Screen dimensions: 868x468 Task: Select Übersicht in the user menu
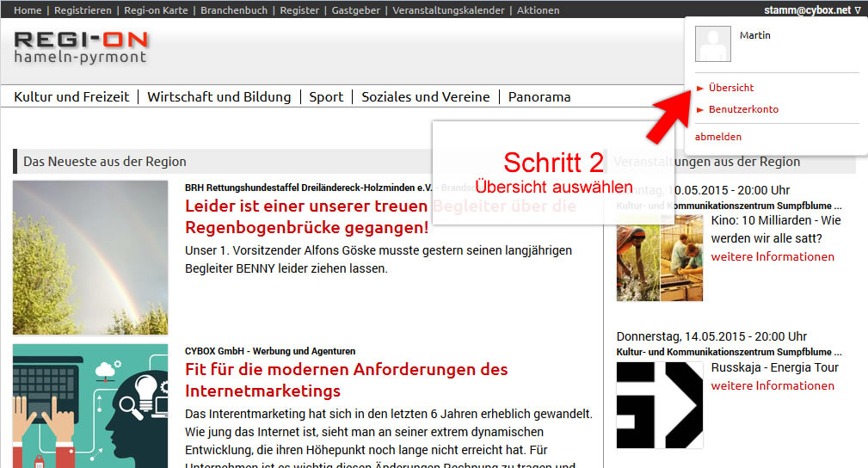tap(731, 88)
